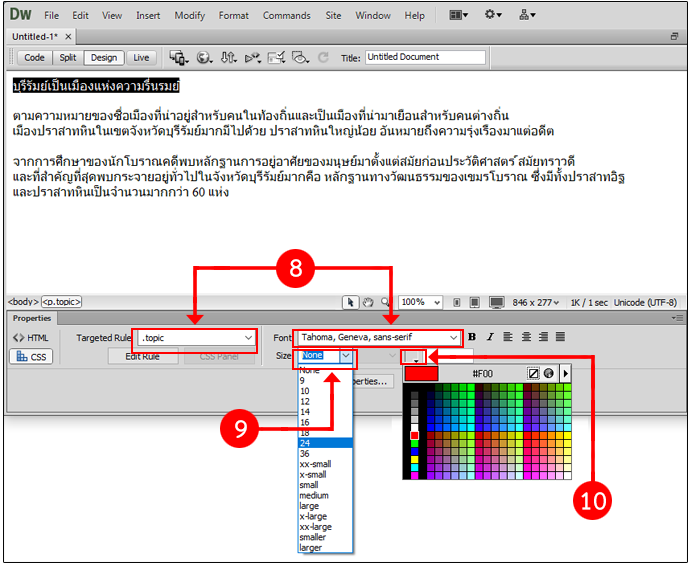Image resolution: width=691 pixels, height=575 pixels.
Task: Open the Font family dropdown
Action: click(454, 337)
